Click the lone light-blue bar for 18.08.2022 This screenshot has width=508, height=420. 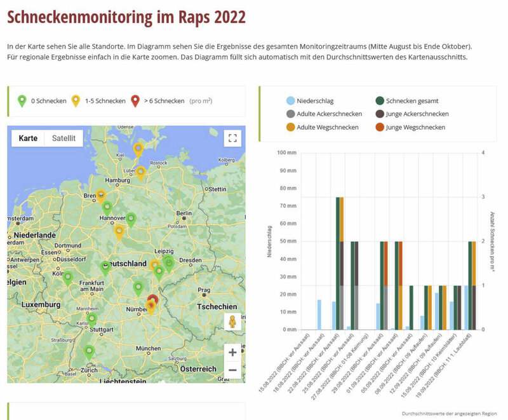point(319,315)
